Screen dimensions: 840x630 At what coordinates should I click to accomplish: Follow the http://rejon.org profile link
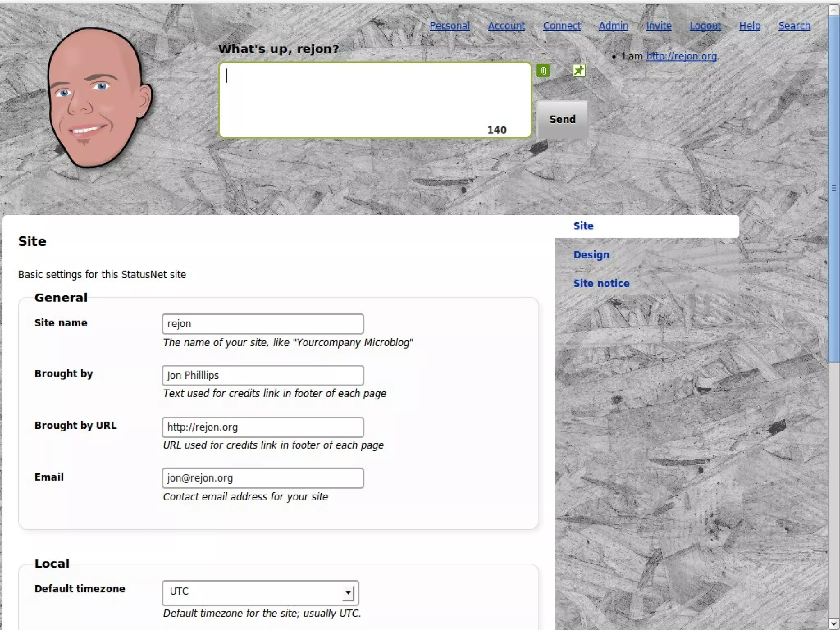(681, 56)
